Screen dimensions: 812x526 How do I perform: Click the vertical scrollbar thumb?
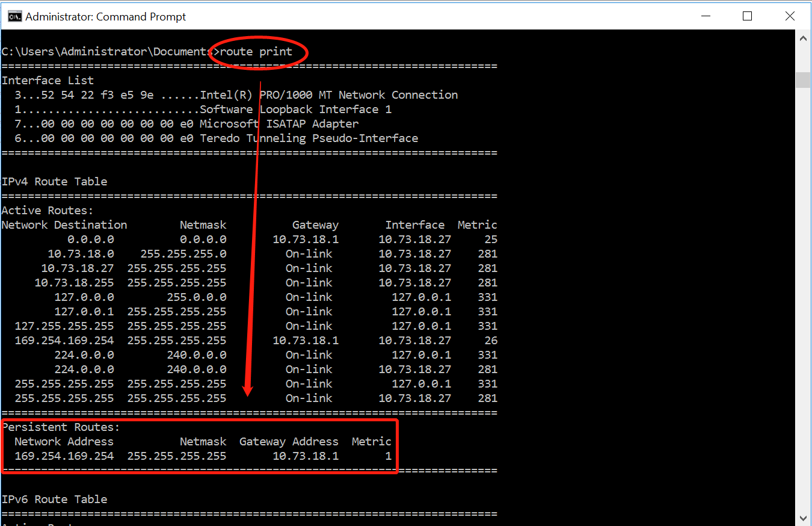click(803, 80)
